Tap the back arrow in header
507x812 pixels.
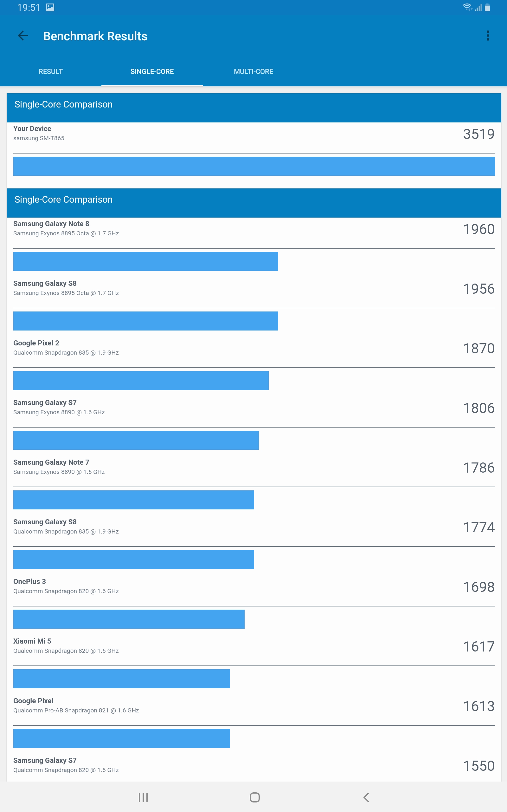point(23,36)
